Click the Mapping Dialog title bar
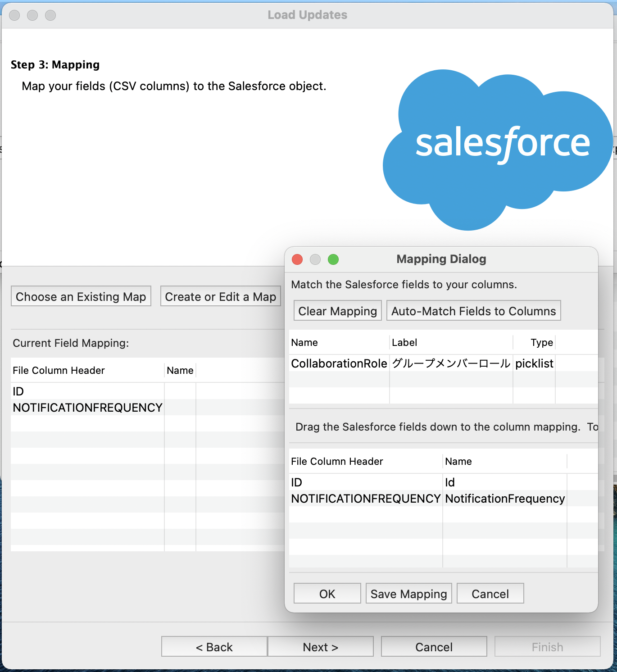Screen dimensions: 617x672 tap(441, 259)
